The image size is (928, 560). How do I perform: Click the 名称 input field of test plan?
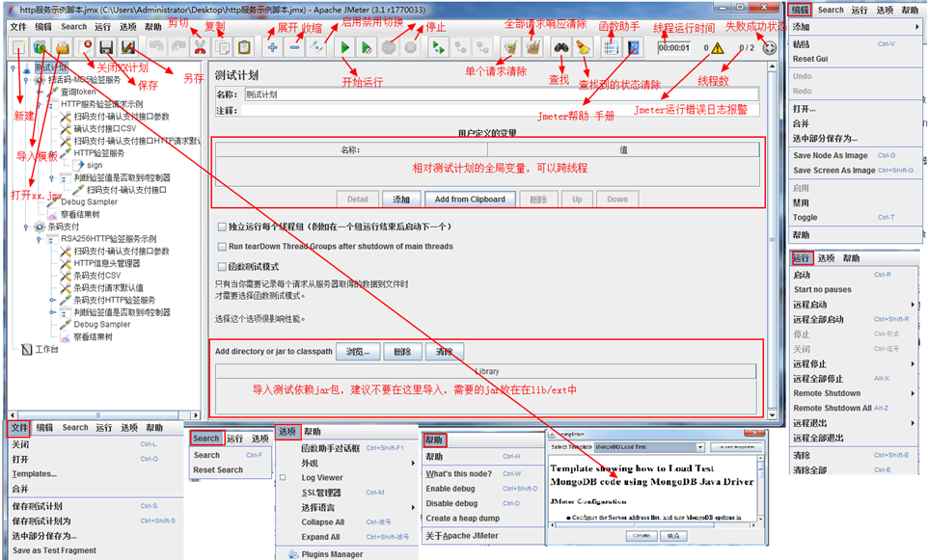pos(501,94)
